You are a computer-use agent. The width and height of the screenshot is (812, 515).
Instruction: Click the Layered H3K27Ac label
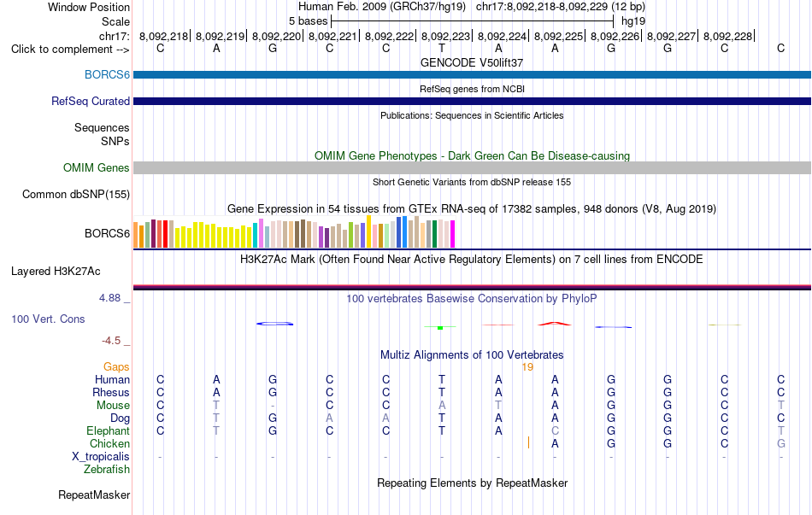pyautogui.click(x=56, y=272)
